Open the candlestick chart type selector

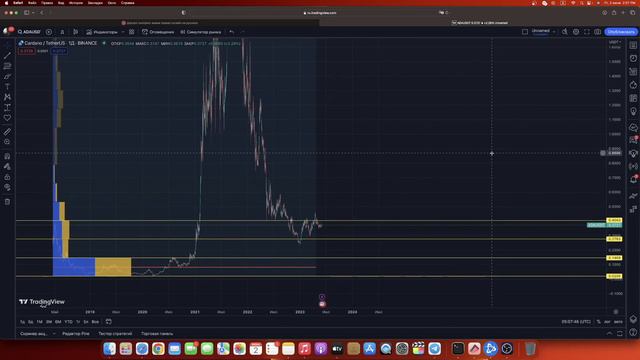click(x=76, y=32)
